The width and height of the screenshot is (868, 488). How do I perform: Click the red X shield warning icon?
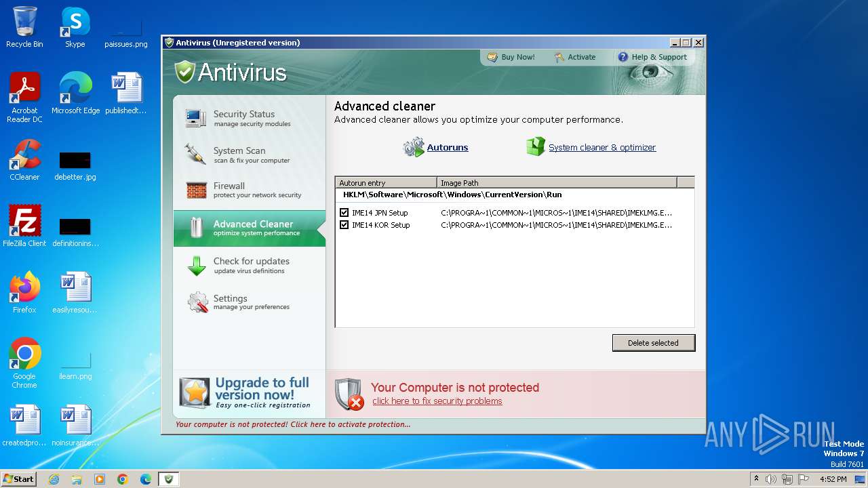pos(349,394)
